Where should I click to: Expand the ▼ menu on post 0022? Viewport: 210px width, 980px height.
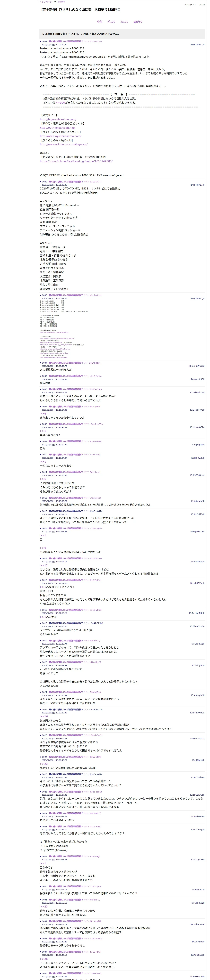coord(41,710)
